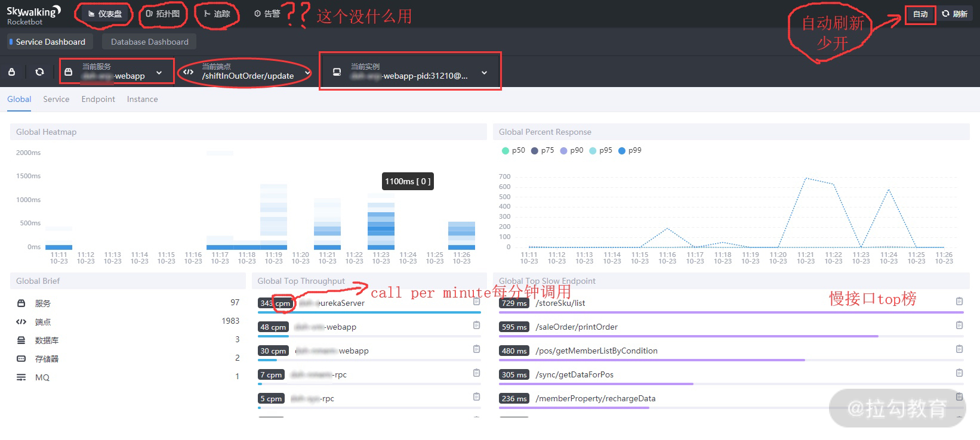Open the 拓扑图 topology page
This screenshot has width=980, height=440.
coord(162,14)
